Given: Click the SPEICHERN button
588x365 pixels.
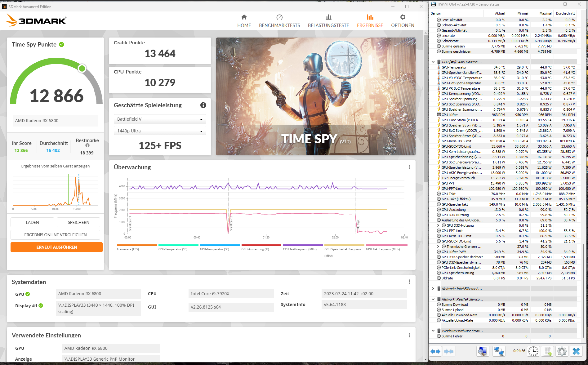Looking at the screenshot, I should point(78,222).
